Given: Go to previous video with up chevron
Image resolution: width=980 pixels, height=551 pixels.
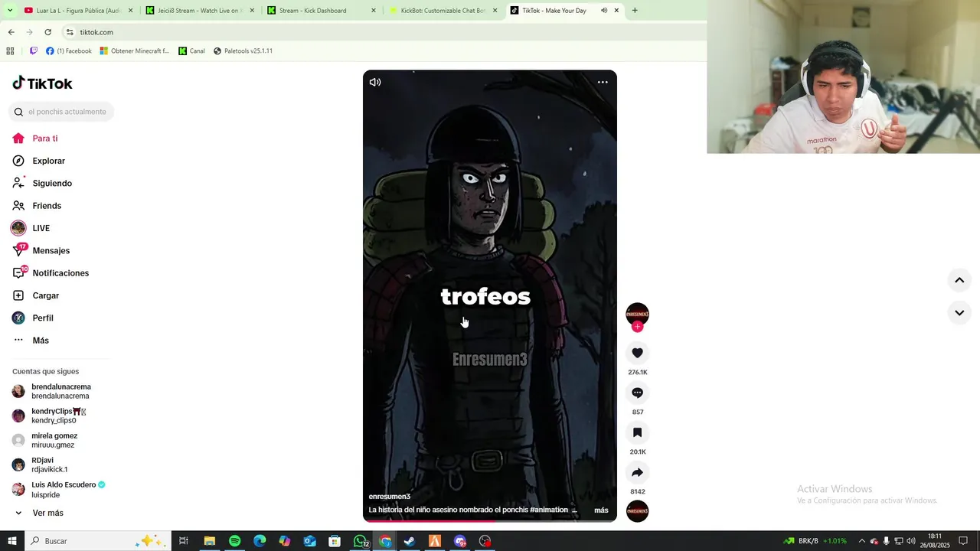Looking at the screenshot, I should tap(959, 280).
